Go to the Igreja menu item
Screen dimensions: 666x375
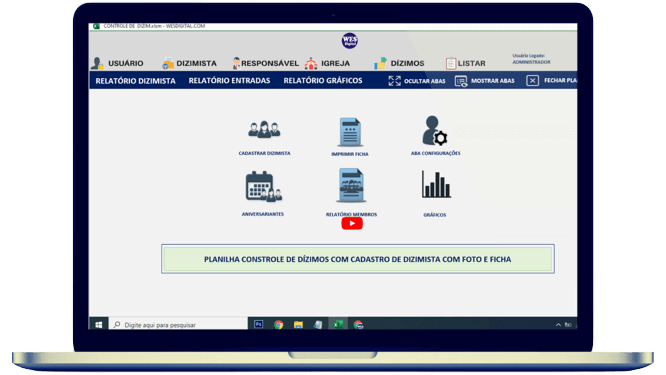point(327,63)
